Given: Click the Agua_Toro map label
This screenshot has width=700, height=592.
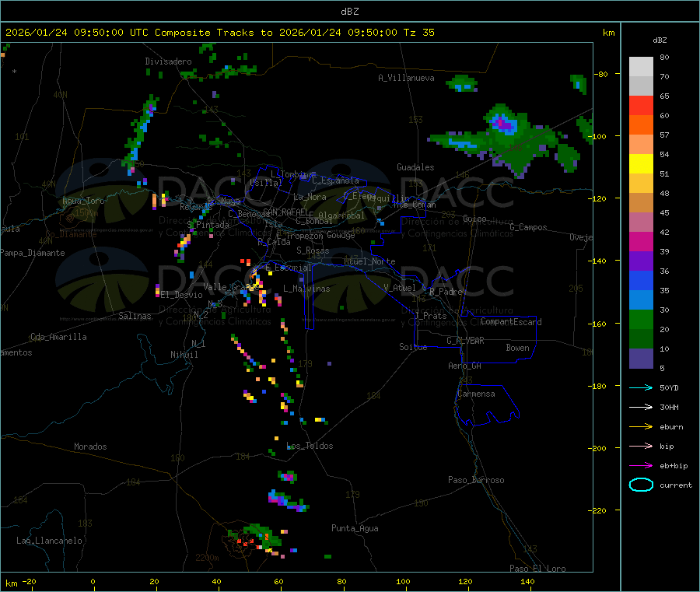Looking at the screenshot, I should (x=83, y=201).
